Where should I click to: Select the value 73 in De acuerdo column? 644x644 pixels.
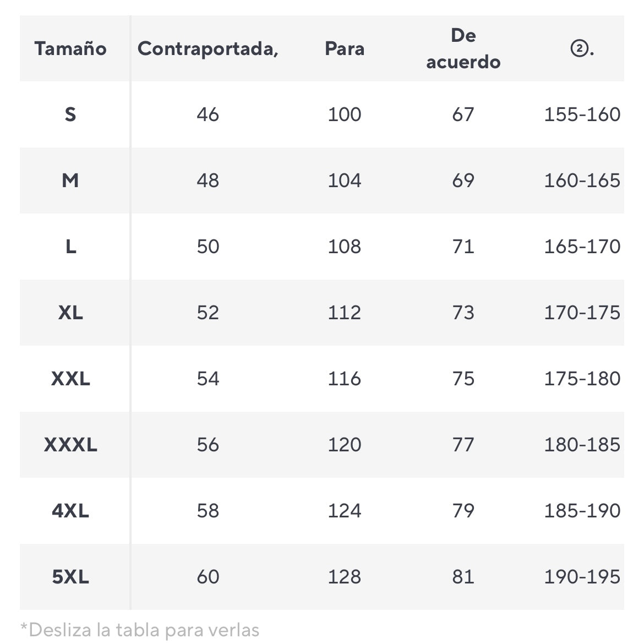point(463,313)
